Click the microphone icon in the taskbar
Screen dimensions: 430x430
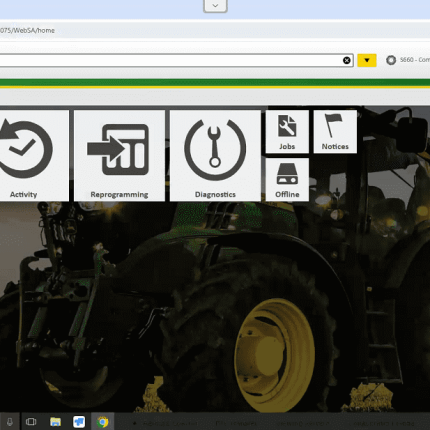[10, 422]
